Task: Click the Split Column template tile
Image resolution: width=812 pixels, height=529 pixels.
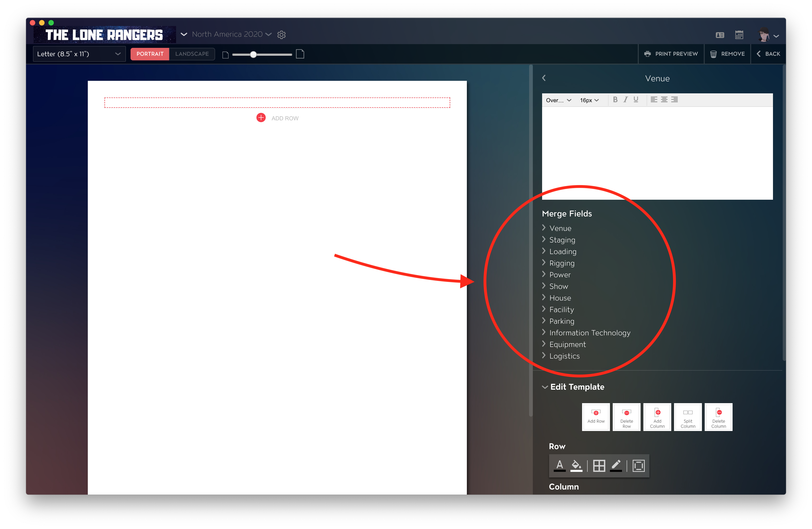Action: click(x=688, y=417)
